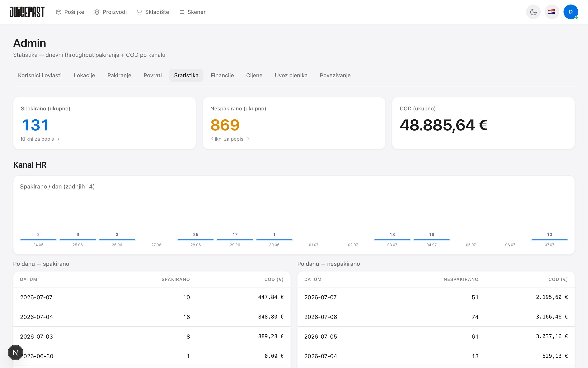Click the JuiceFast logo
Image resolution: width=588 pixels, height=368 pixels.
coord(27,12)
